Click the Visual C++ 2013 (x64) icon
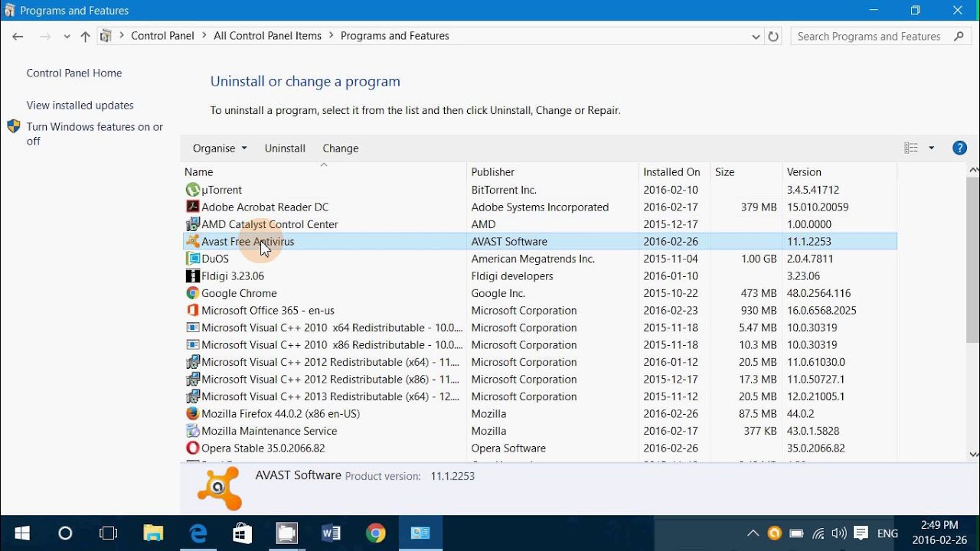The height and width of the screenshot is (551, 980). 193,396
